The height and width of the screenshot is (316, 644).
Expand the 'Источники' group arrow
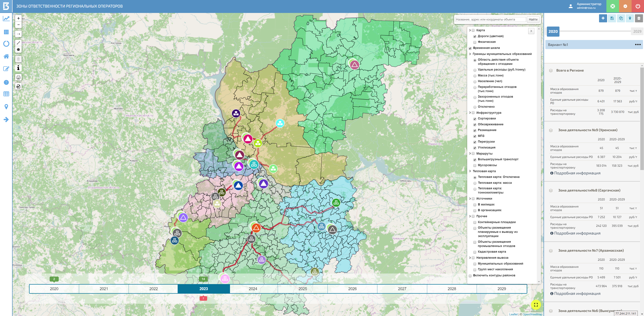pos(470,199)
